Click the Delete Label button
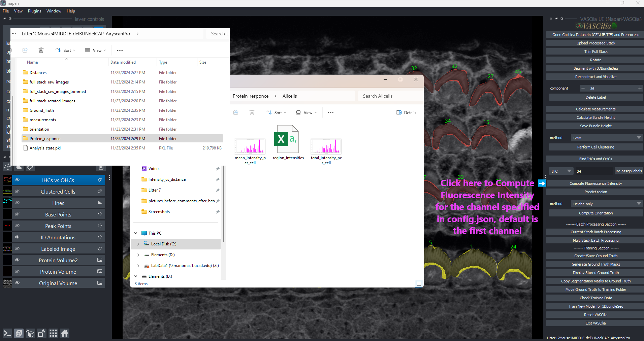644x341 pixels. tap(595, 97)
